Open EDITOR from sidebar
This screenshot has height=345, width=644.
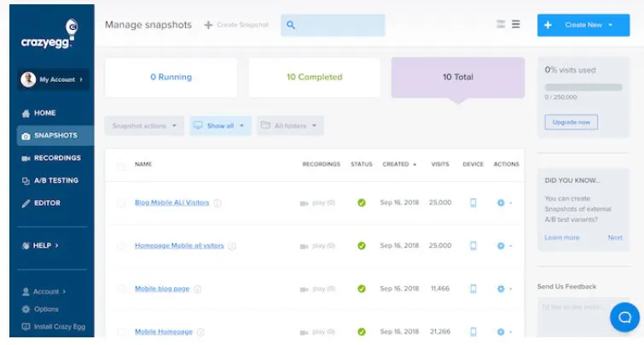pos(41,203)
